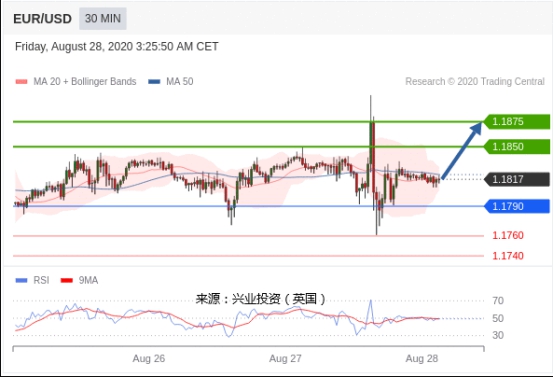This screenshot has height=377, width=554.
Task: Click the RSI 50 level label
Action: coord(498,318)
